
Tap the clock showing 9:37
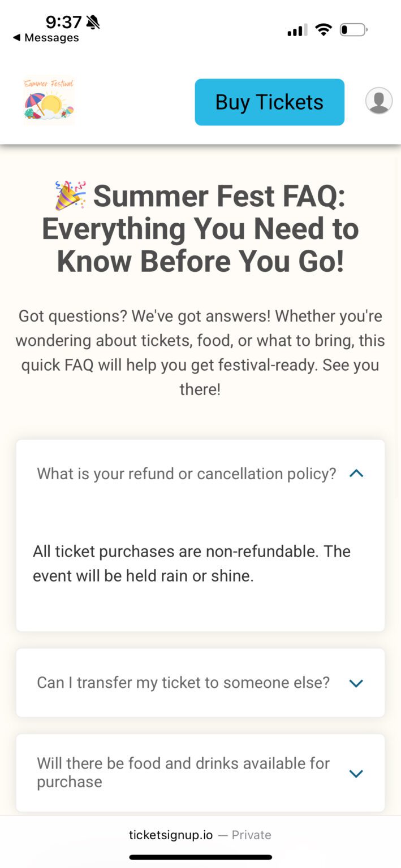click(64, 23)
